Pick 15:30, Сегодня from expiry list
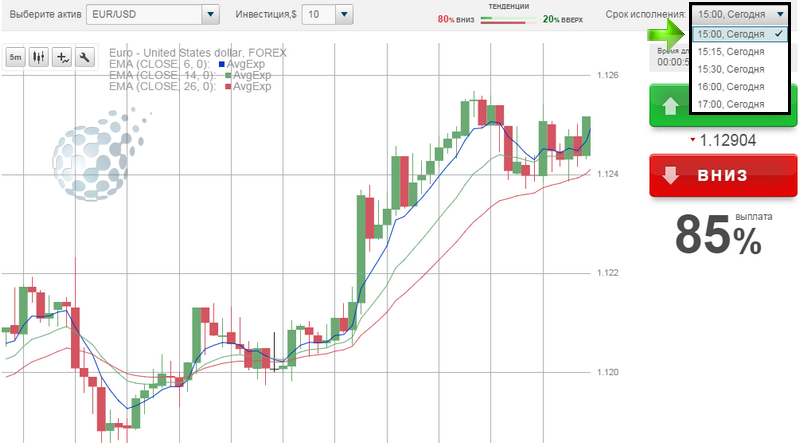Viewport: 800px width, 443px height. pyautogui.click(x=731, y=69)
